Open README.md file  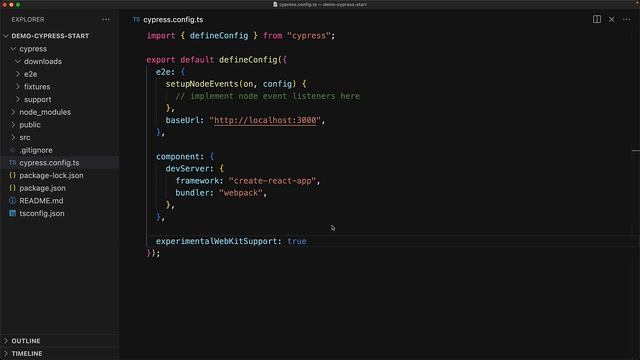[x=41, y=200]
